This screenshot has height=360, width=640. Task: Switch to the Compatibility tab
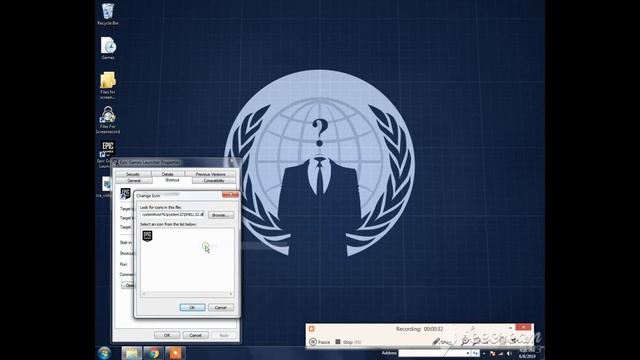click(213, 180)
